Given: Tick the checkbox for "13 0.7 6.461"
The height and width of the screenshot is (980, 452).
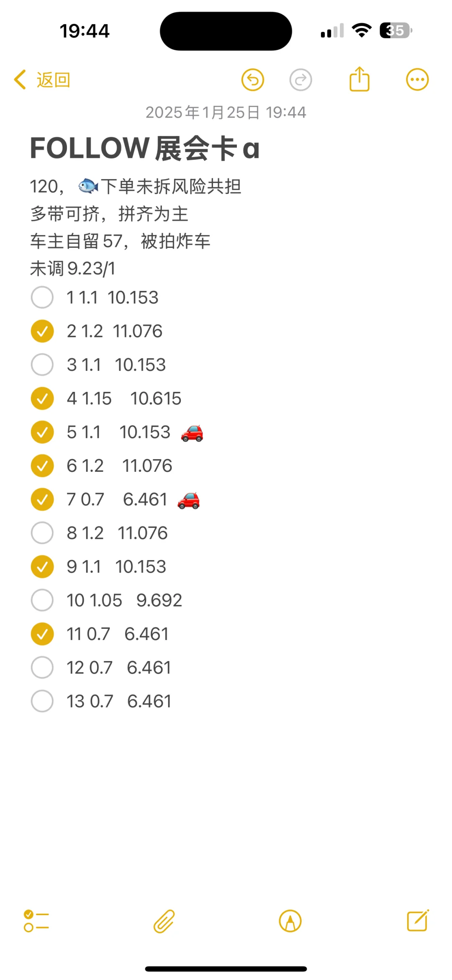Looking at the screenshot, I should 42,701.
